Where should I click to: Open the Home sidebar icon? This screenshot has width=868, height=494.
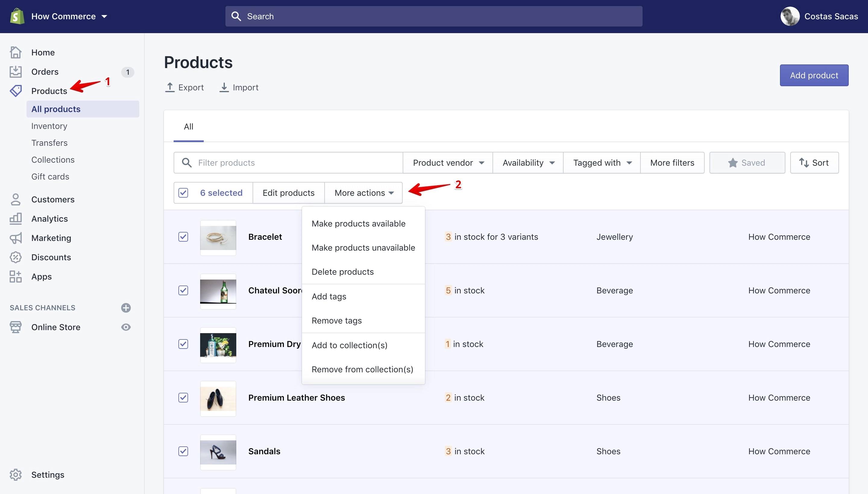(16, 52)
